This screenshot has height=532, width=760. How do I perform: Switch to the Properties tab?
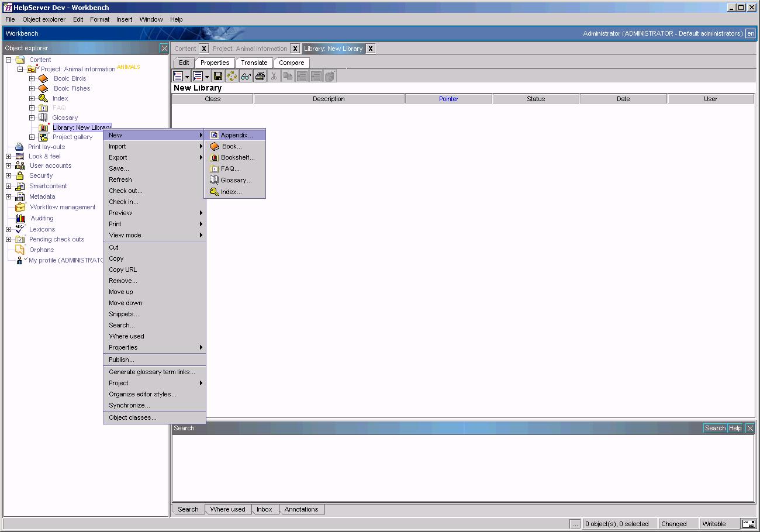[x=215, y=63]
